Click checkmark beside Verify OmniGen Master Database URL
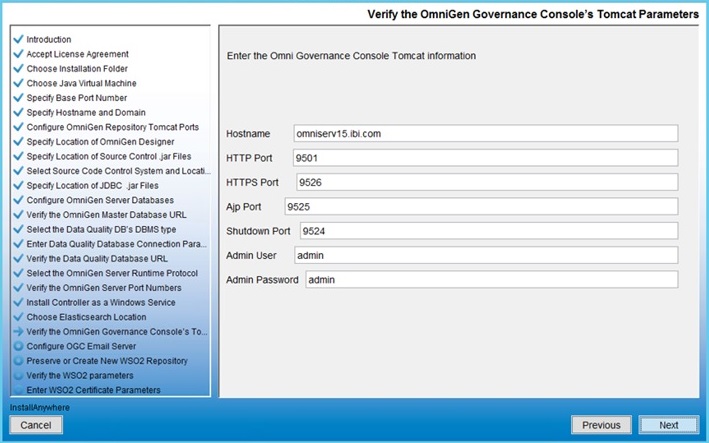This screenshot has width=709, height=443. tap(18, 214)
